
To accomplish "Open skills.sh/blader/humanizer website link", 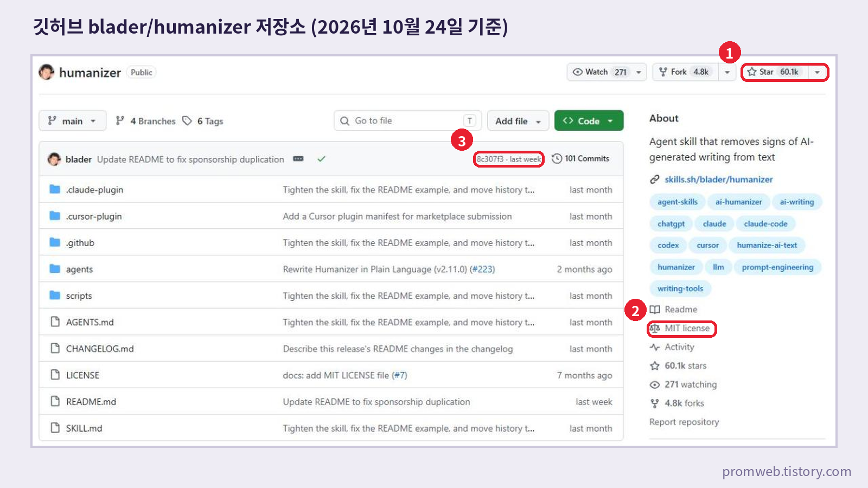I will click(x=719, y=179).
